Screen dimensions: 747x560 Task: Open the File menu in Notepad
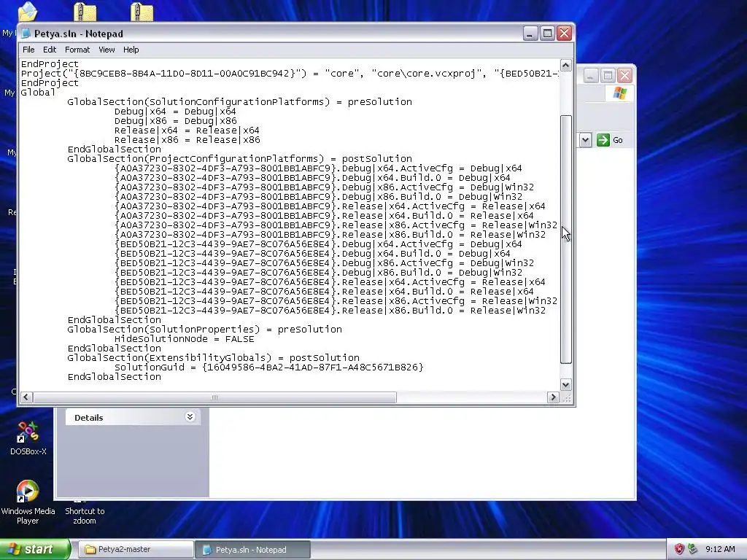point(28,50)
